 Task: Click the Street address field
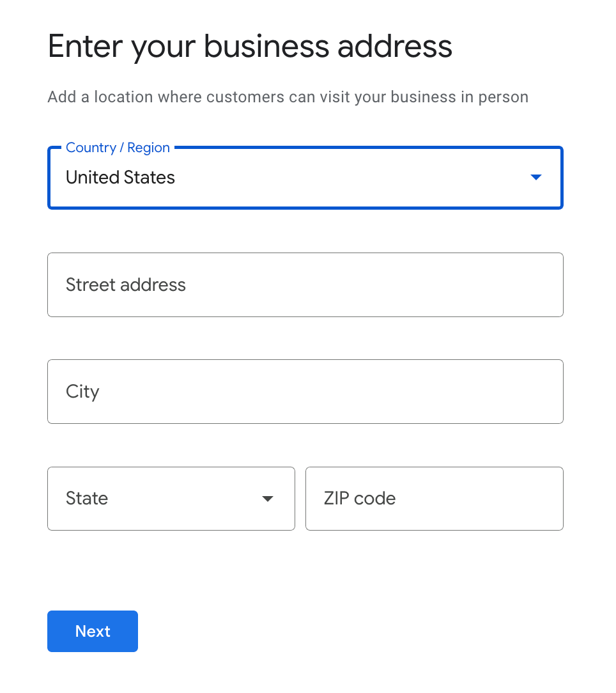tap(305, 284)
